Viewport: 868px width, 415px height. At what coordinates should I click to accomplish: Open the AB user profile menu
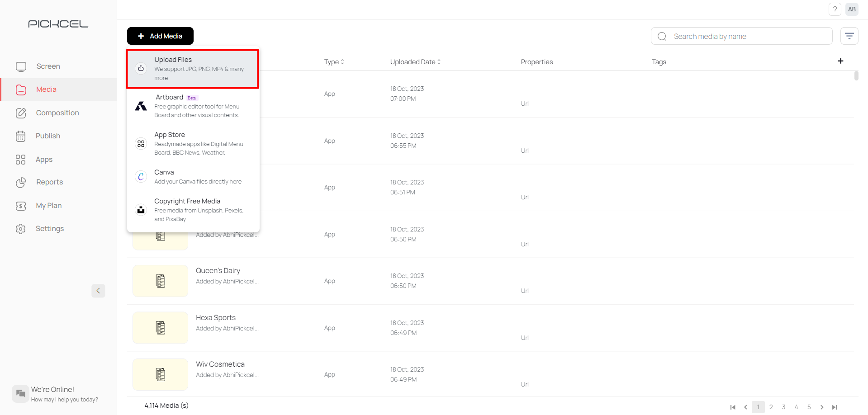852,9
